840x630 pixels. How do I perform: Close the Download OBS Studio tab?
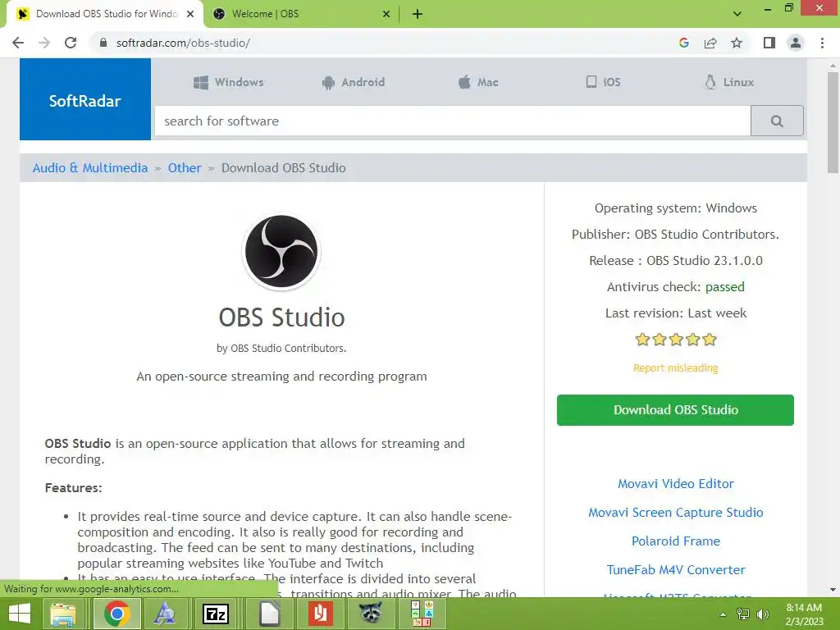pos(190,14)
